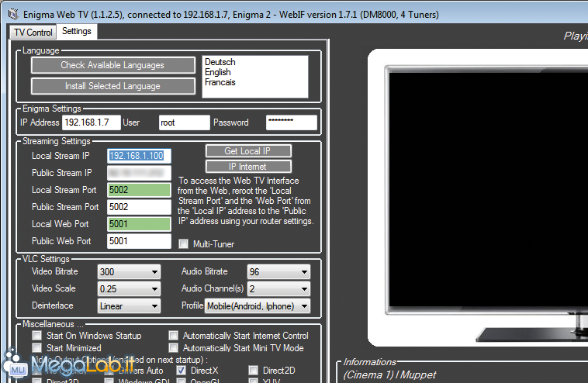Click the Get Local IP button

248,151
